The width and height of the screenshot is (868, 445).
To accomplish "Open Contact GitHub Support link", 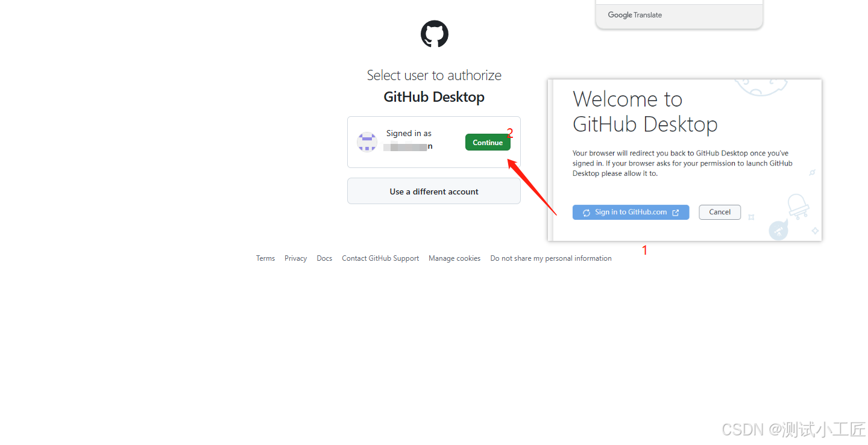I will tap(380, 258).
